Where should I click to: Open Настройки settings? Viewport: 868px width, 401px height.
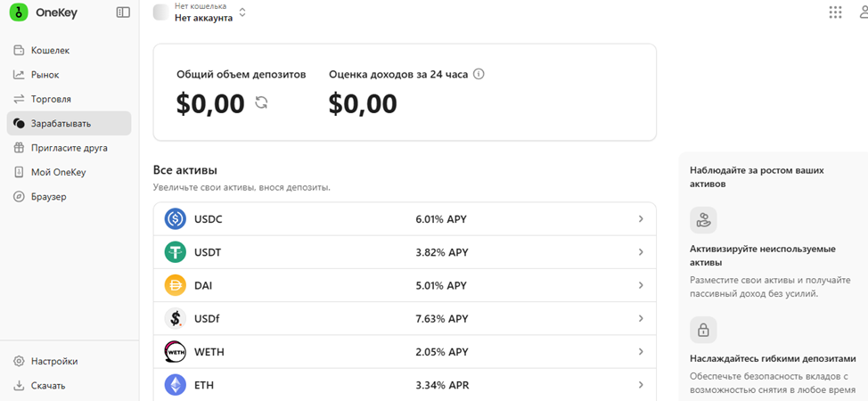pos(53,361)
